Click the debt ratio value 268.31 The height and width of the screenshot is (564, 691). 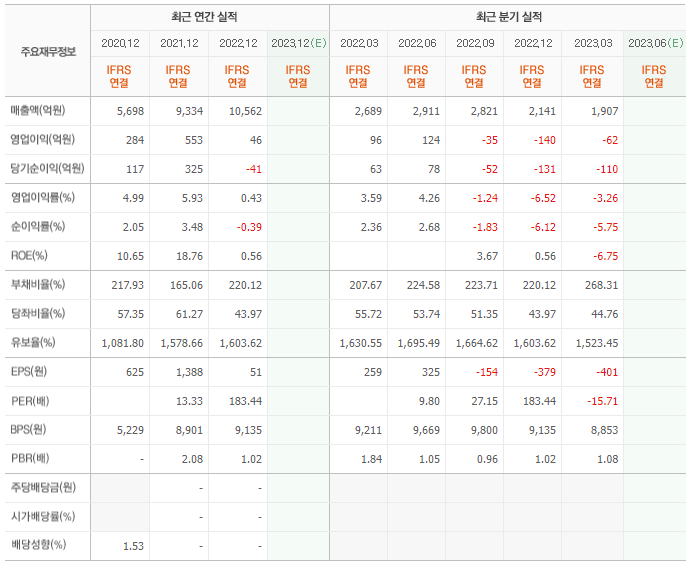[x=602, y=286]
